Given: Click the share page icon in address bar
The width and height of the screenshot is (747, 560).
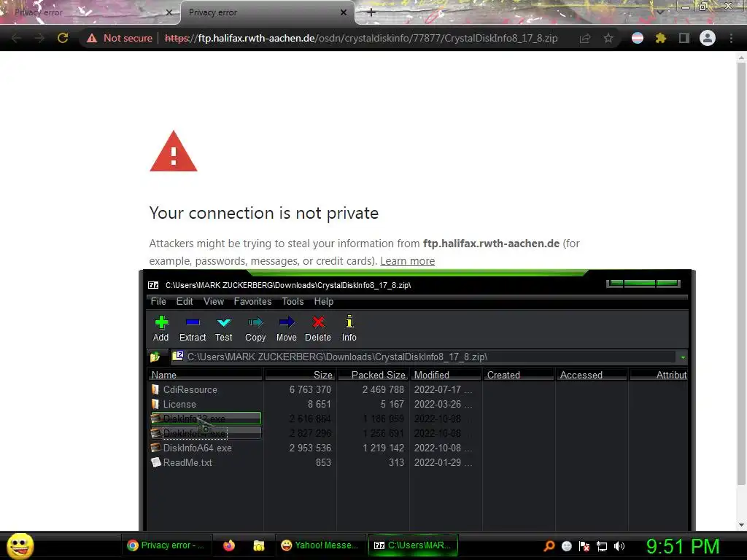Looking at the screenshot, I should pos(585,38).
